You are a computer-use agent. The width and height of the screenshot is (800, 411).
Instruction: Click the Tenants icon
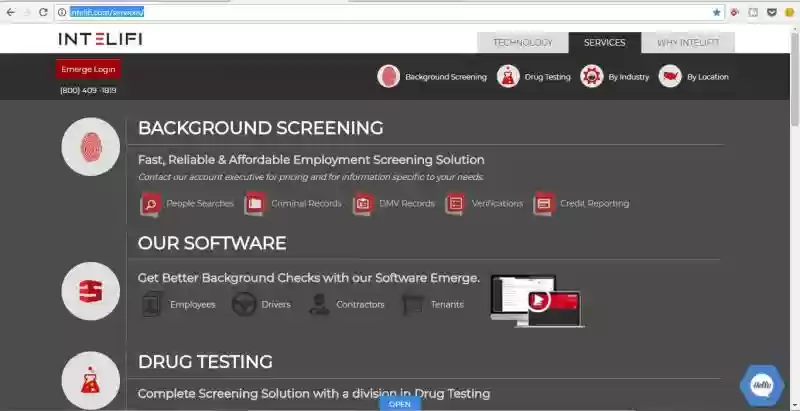(x=413, y=304)
